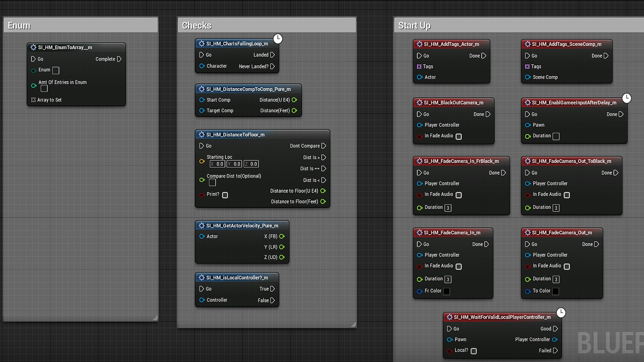
Task: Select the SI_HM_isLocalController?_m node title
Action: pyautogui.click(x=237, y=278)
